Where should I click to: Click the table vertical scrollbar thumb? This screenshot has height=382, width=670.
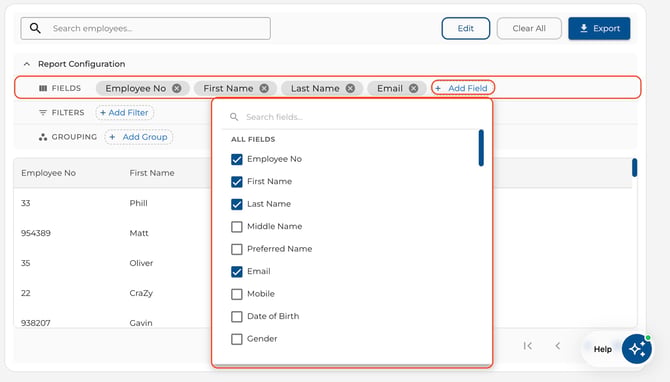[x=635, y=167]
